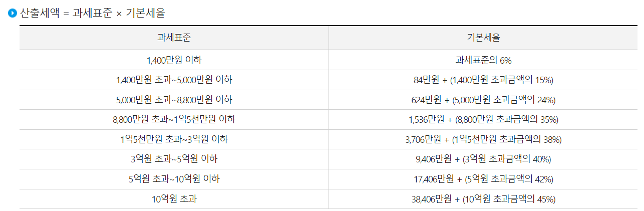Screen dimensions: 644x211
Task: Select 1억5천만원 초과~3억원 이하 cell
Action: [x=174, y=139]
